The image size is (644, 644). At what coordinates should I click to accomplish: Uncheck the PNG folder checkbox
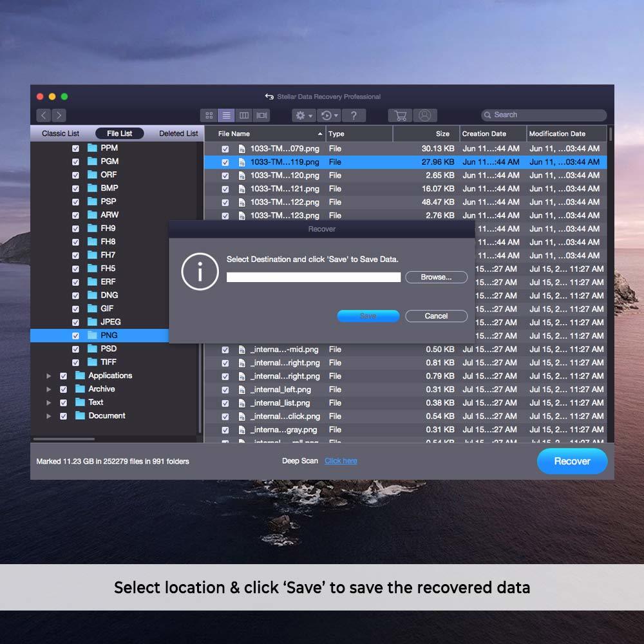click(x=75, y=336)
